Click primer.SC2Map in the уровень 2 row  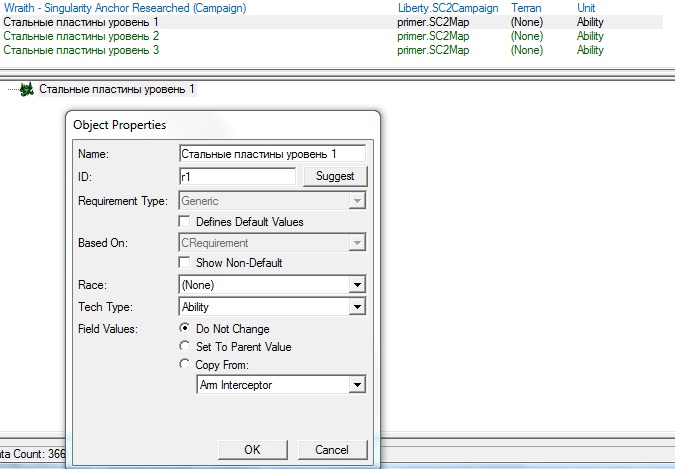click(x=433, y=36)
